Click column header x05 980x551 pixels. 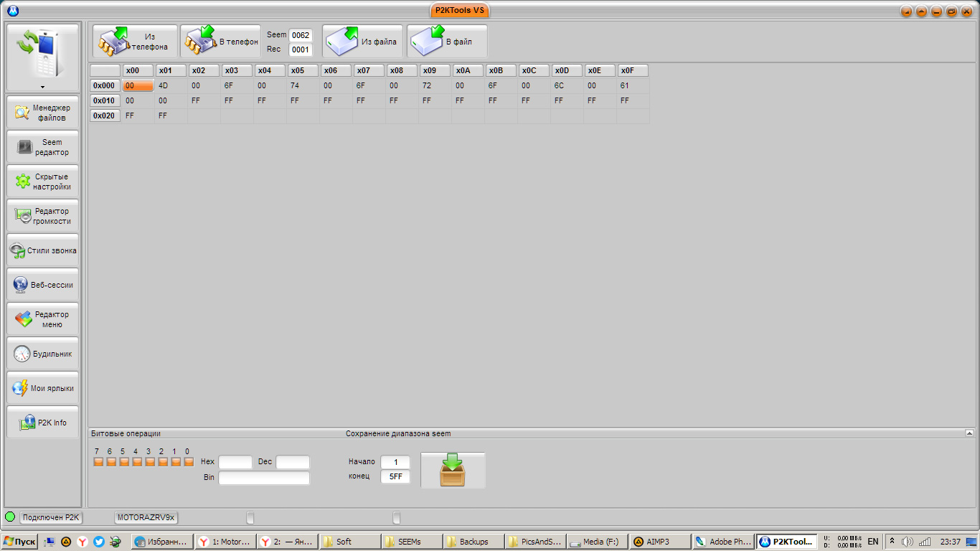pos(303,70)
